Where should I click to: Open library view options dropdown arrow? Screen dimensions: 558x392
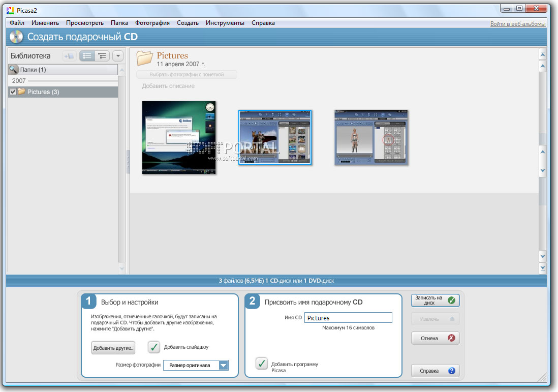pyautogui.click(x=118, y=56)
